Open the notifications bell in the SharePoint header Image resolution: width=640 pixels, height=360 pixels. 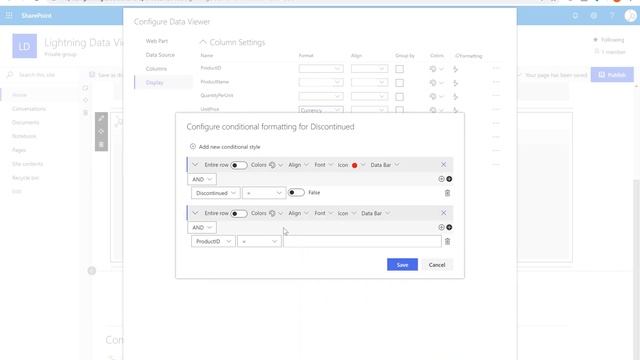click(x=575, y=16)
